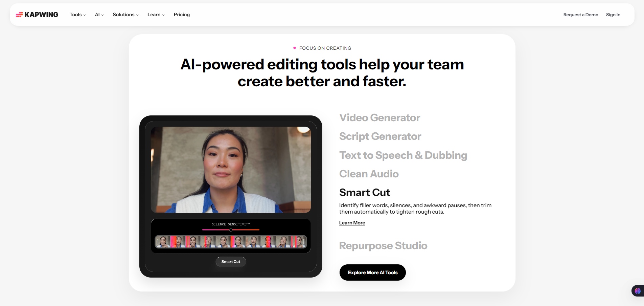Select the Script Generator tab
The height and width of the screenshot is (306, 644).
point(380,136)
